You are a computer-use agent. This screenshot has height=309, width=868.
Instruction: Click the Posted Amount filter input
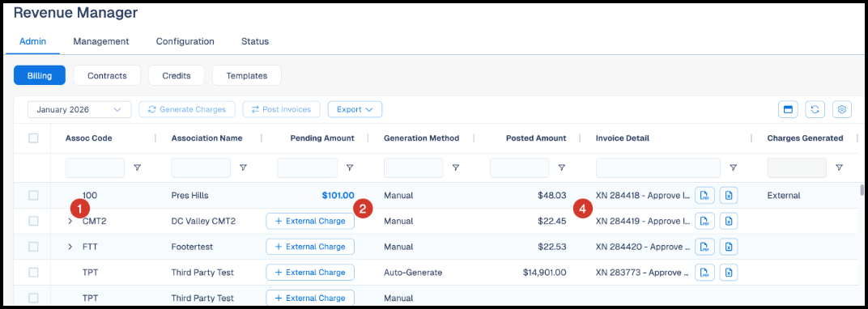coord(520,167)
